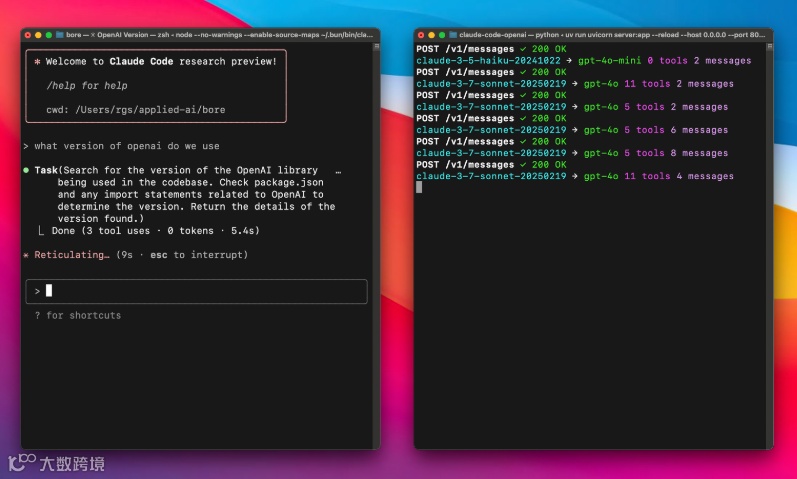797x479 pixels.
Task: Click the "cwd: /Users/rgs/applied-ai/bore" path
Action: pos(136,110)
